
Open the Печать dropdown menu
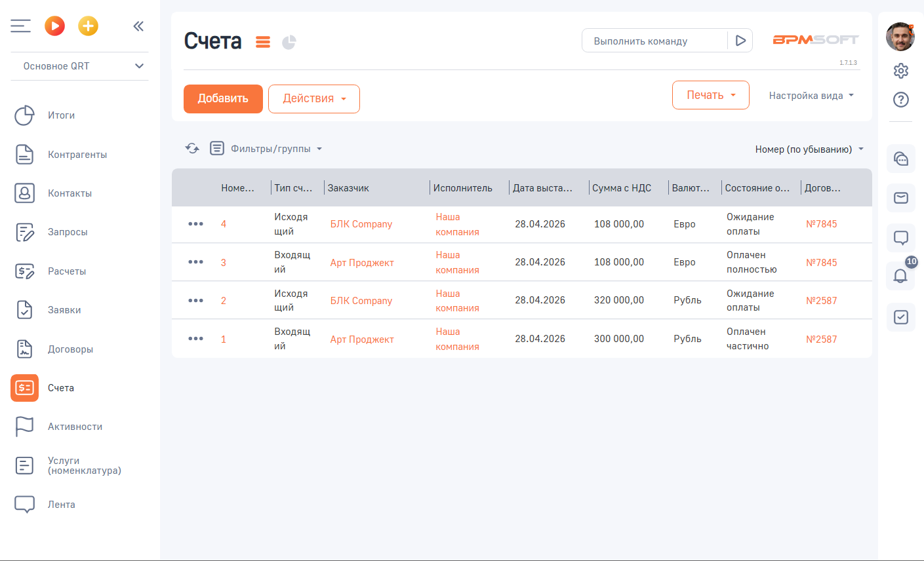(710, 96)
